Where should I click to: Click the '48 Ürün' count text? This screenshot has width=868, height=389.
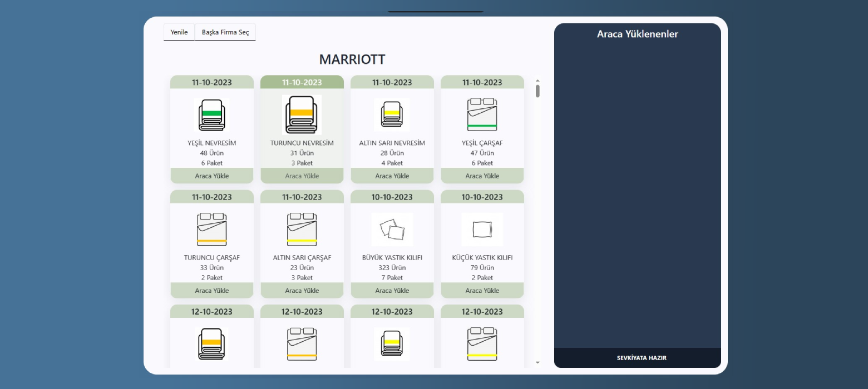212,153
